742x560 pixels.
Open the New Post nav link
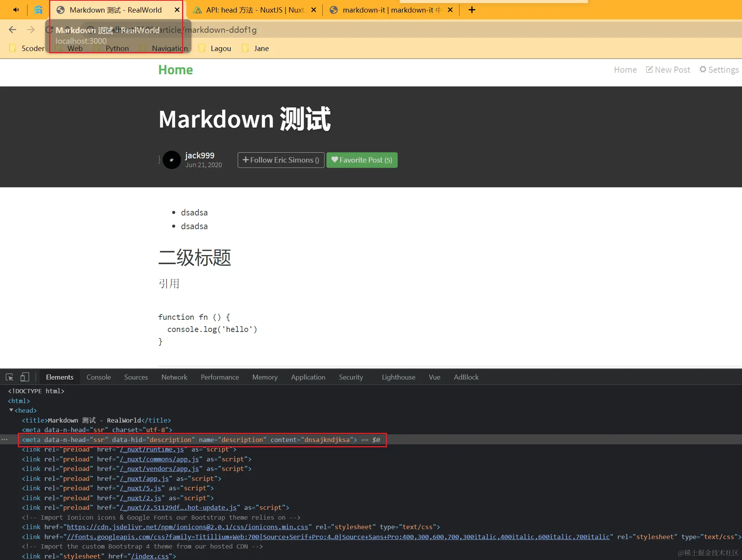(668, 70)
